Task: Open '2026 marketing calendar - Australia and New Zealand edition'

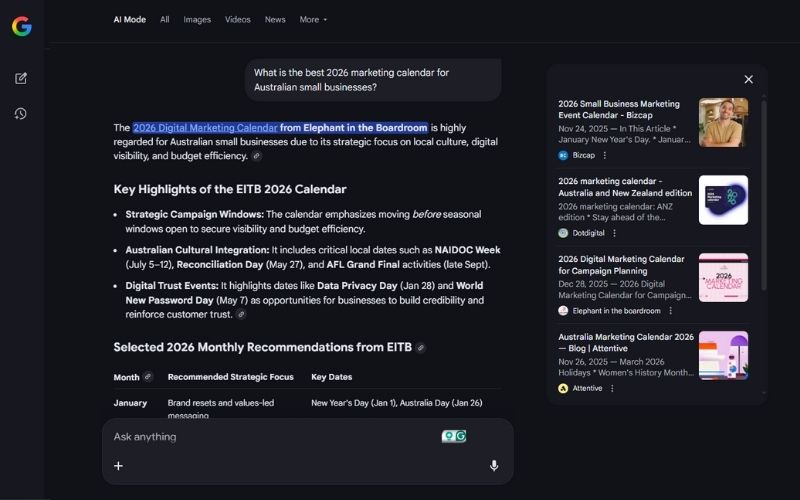Action: point(625,187)
